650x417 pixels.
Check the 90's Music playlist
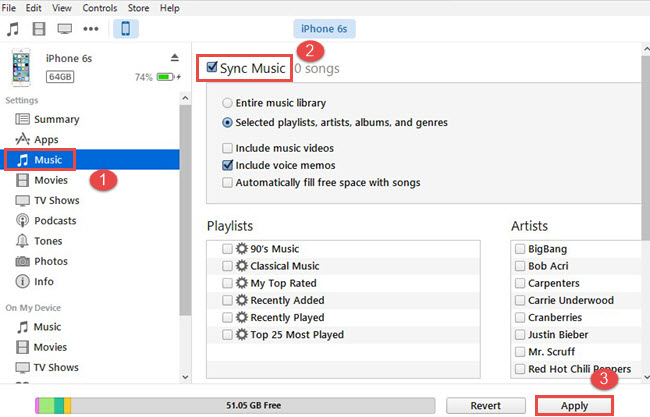pos(227,249)
